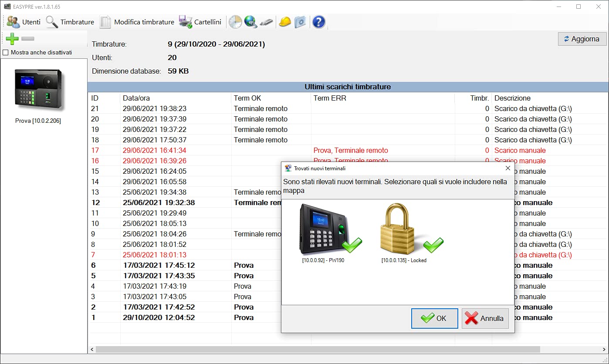Click the globe network search icon
The height and width of the screenshot is (364, 609).
[x=251, y=22]
